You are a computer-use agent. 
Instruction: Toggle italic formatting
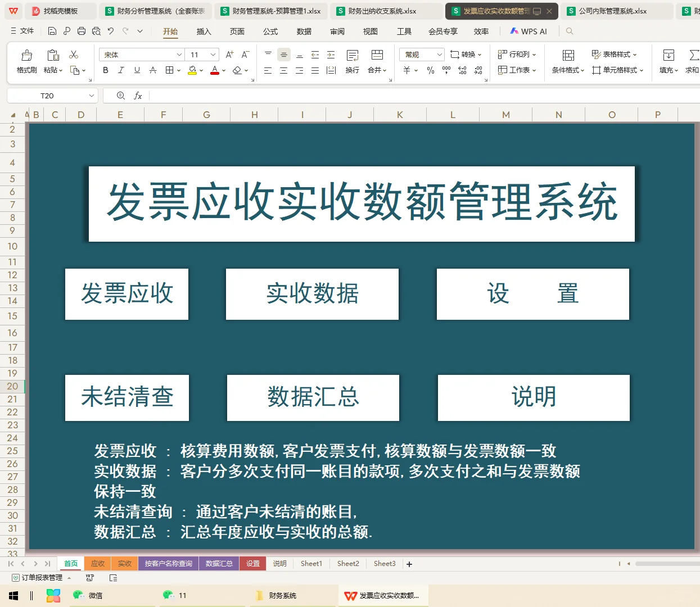pos(121,70)
